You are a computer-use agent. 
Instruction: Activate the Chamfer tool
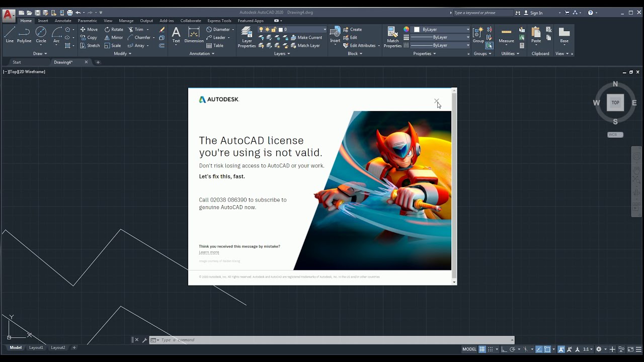pyautogui.click(x=139, y=37)
